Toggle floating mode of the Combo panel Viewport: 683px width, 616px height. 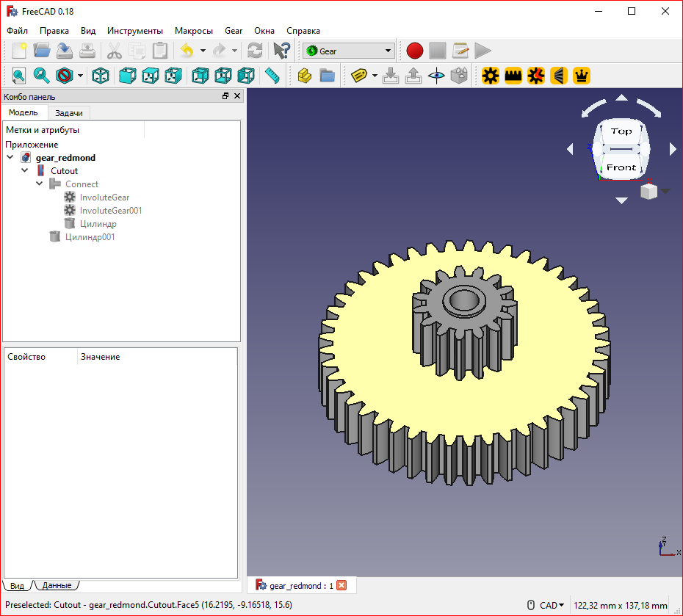point(225,96)
